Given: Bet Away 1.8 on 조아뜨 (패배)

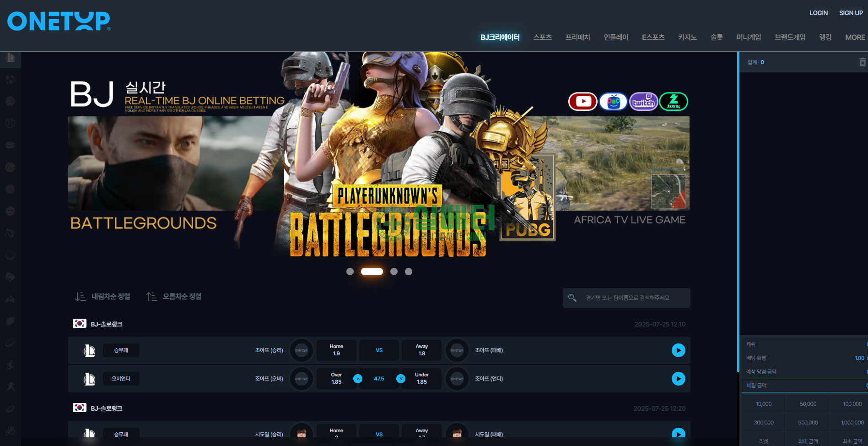Looking at the screenshot, I should coord(421,350).
